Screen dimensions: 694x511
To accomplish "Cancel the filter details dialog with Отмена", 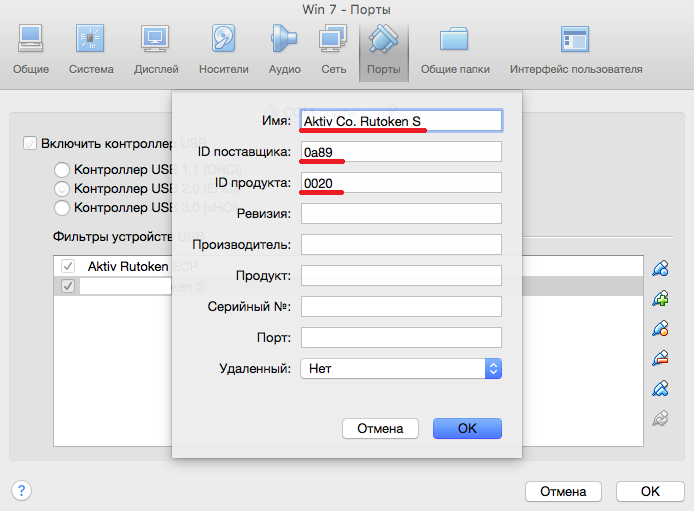I will coord(380,428).
